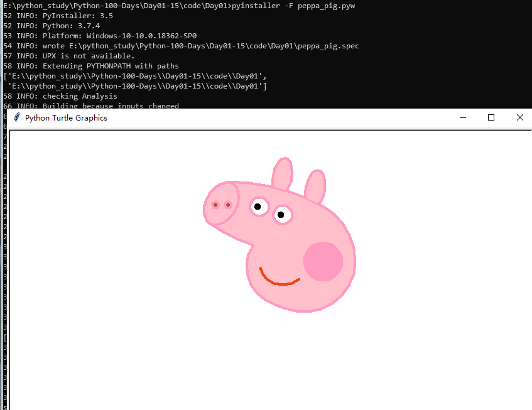Minimize the Python Turtle Graphics window
Viewport: 532px width, 410px height.
[x=463, y=117]
